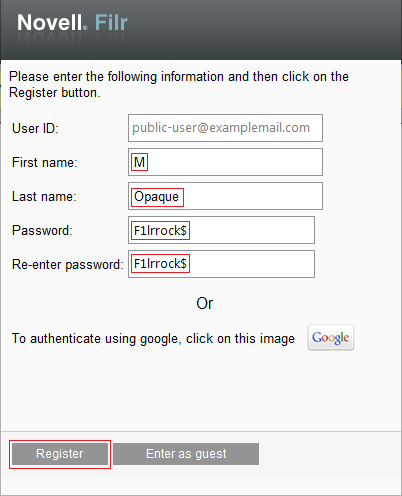The height and width of the screenshot is (496, 402).
Task: Submit the form with Register button
Action: [x=60, y=454]
